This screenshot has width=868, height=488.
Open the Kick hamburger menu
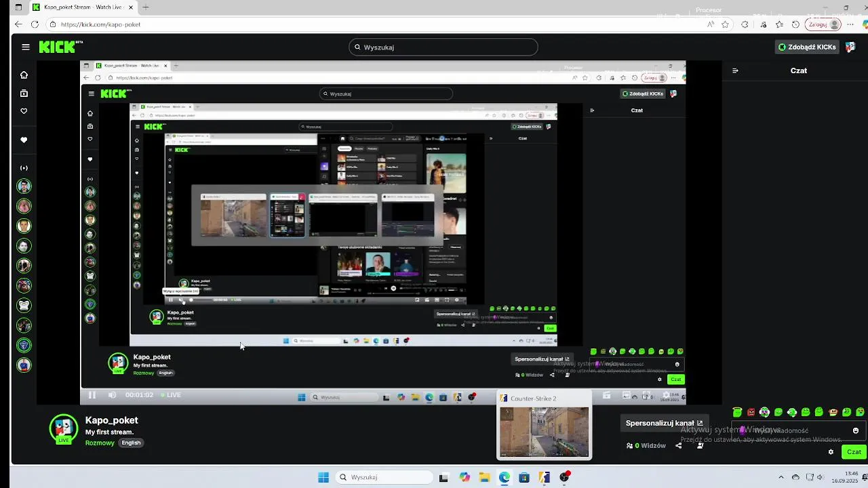[x=25, y=47]
